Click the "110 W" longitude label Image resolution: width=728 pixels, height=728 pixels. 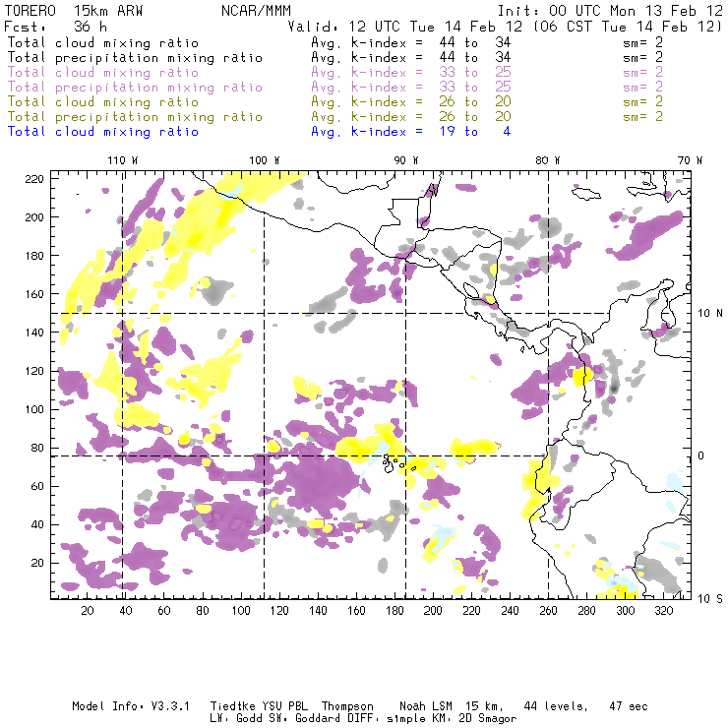(x=123, y=160)
